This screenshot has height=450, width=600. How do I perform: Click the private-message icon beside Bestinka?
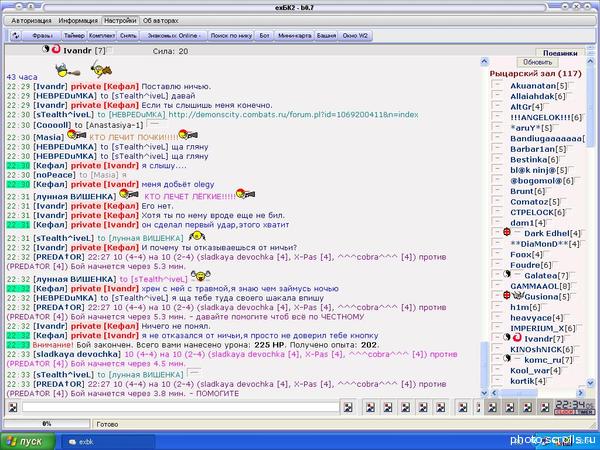[497, 159]
